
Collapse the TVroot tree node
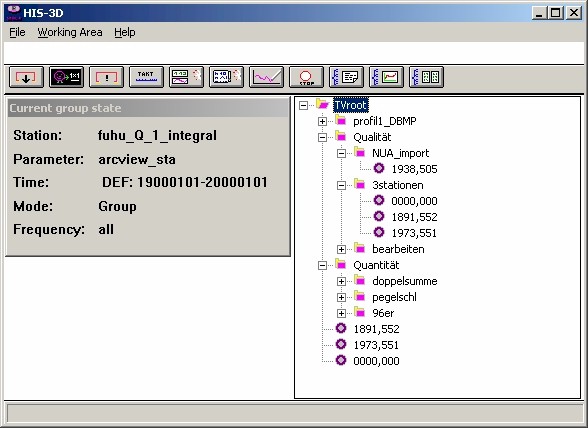point(303,105)
